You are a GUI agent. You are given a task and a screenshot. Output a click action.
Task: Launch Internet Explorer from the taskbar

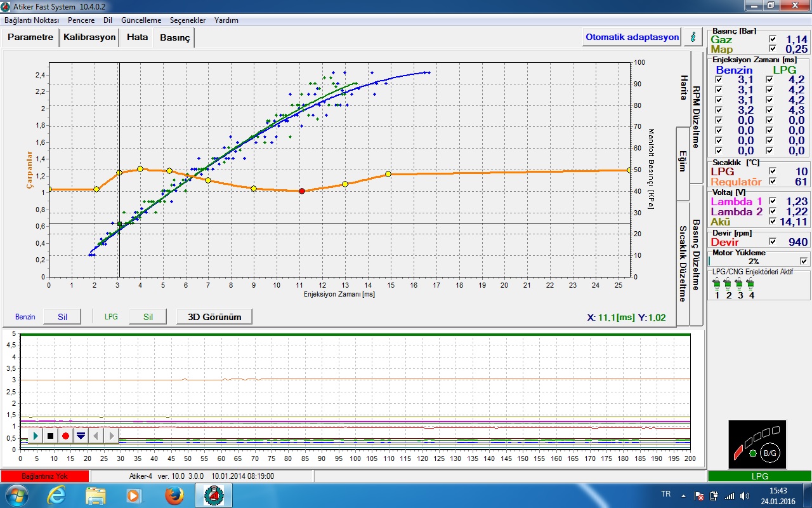[56, 495]
